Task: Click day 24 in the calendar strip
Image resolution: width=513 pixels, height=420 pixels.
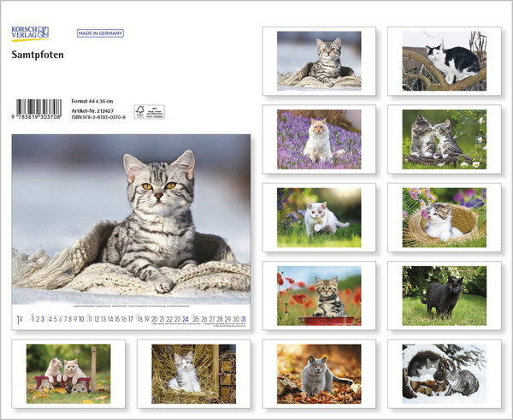Action: click(186, 319)
